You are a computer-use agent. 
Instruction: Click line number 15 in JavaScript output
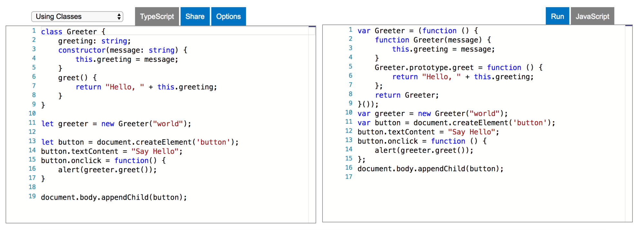tap(349, 158)
